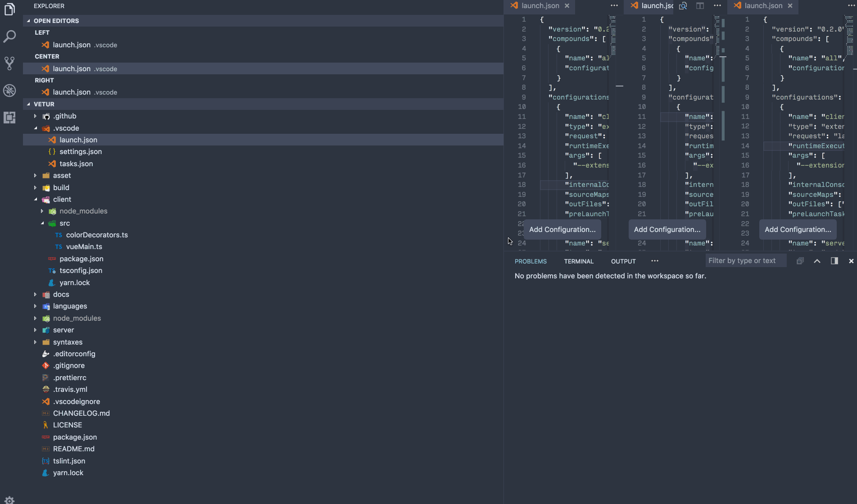Close the bottom panel
The image size is (857, 504).
point(851,261)
